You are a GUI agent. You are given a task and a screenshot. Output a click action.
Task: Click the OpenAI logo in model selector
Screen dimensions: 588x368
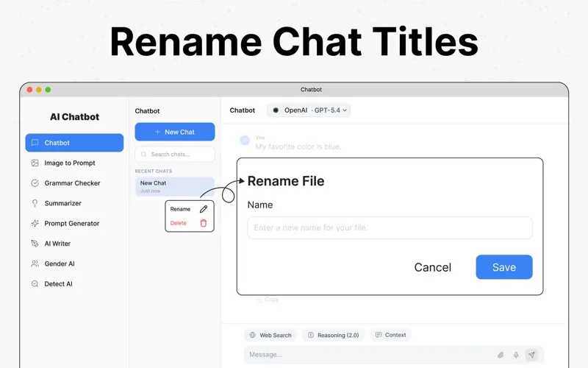click(276, 110)
